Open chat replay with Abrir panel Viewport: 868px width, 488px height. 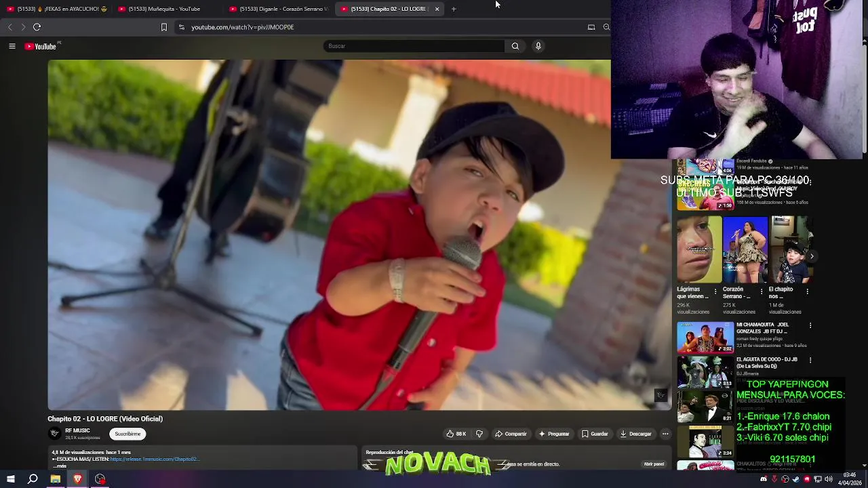click(654, 464)
